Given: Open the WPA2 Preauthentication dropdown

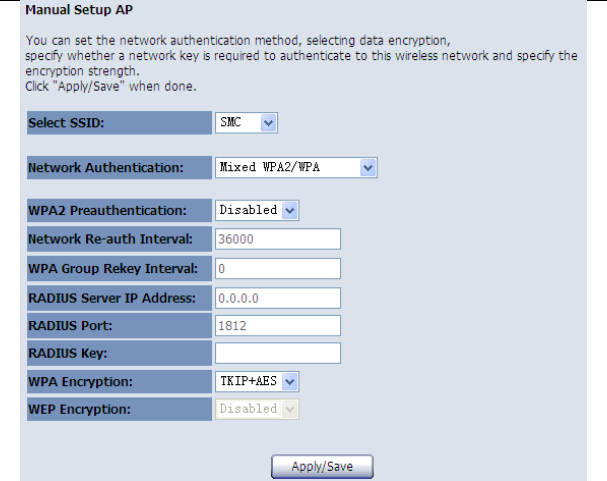Looking at the screenshot, I should tap(258, 210).
